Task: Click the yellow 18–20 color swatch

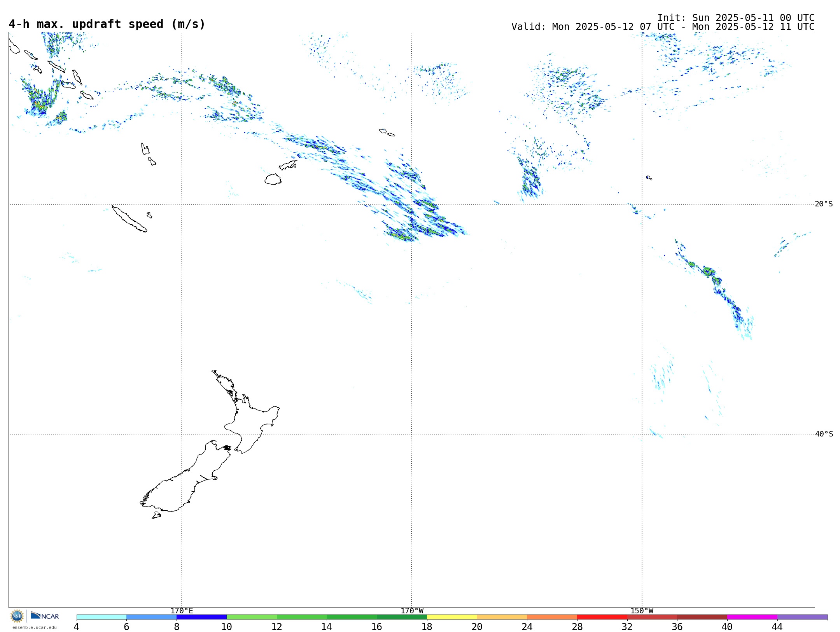Action: (x=452, y=617)
